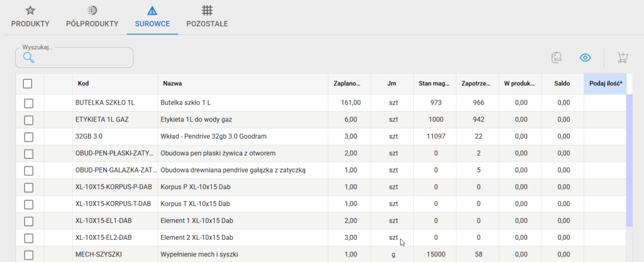
Task: Export table with the XLS icon
Action: (557, 58)
